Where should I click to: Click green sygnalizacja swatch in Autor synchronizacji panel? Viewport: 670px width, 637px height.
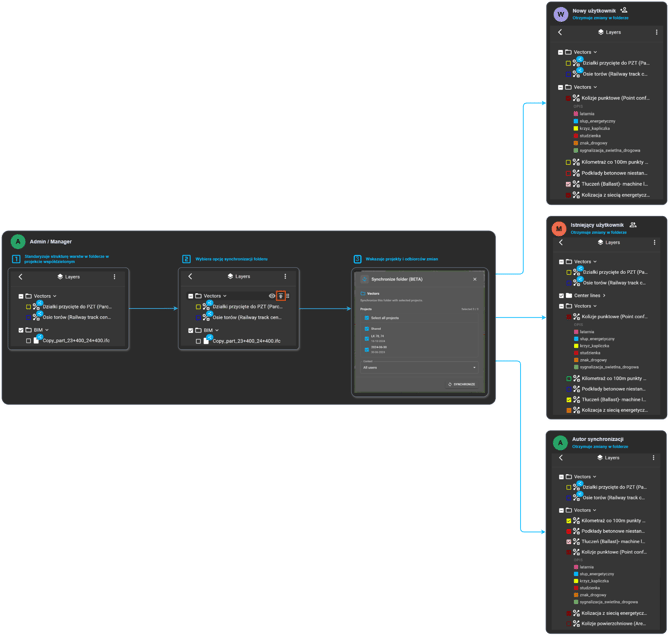click(x=576, y=602)
